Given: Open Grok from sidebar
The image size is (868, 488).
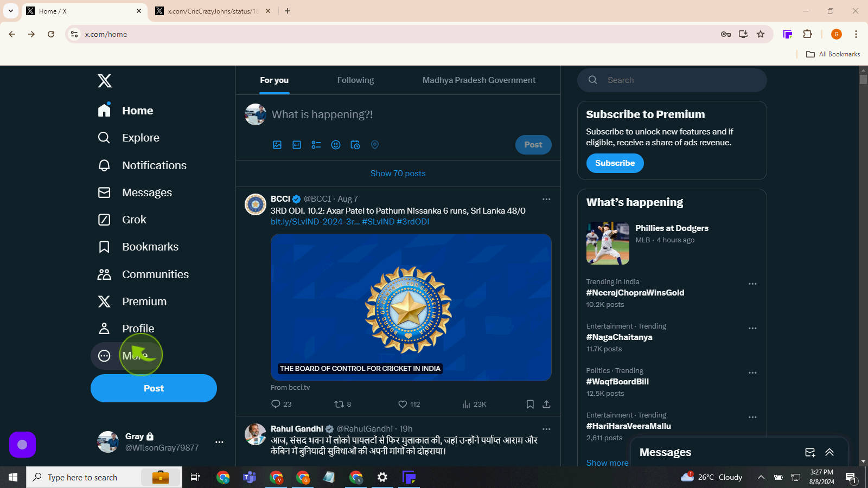Looking at the screenshot, I should tap(122, 220).
